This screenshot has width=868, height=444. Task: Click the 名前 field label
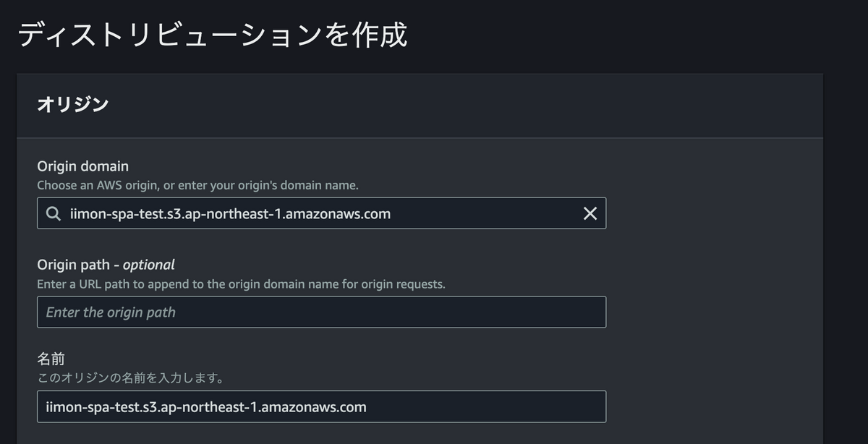pos(51,359)
